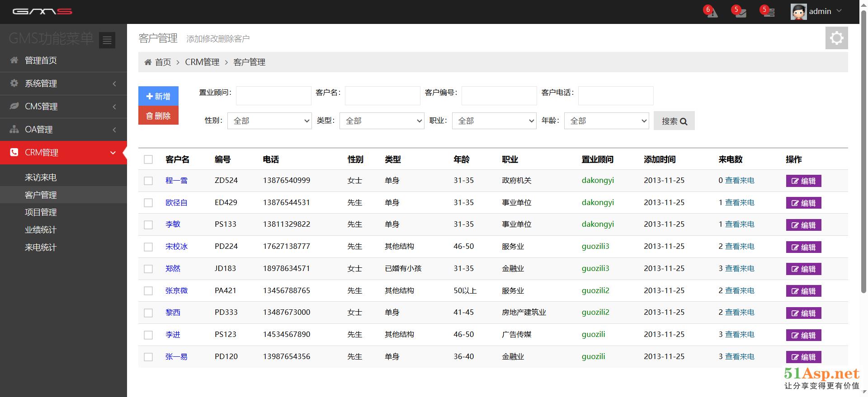Go to 来访来电 in the sidebar
Screen dimensions: 868x397
click(41, 177)
